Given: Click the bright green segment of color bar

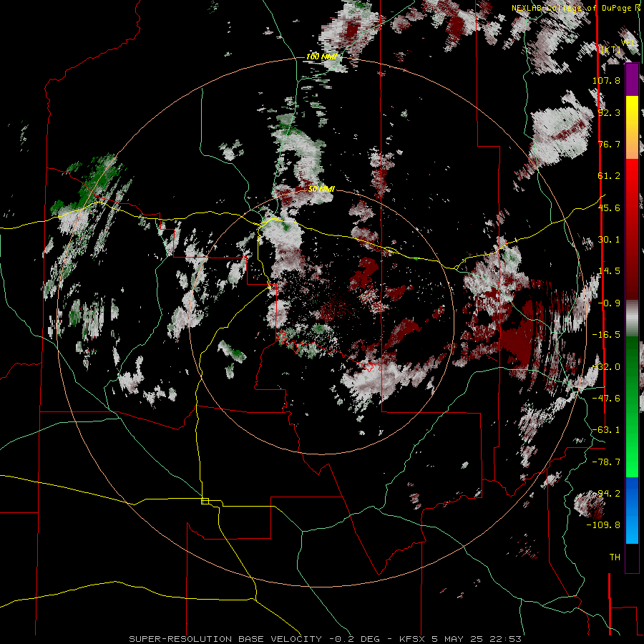Looking at the screenshot, I should point(632,446).
